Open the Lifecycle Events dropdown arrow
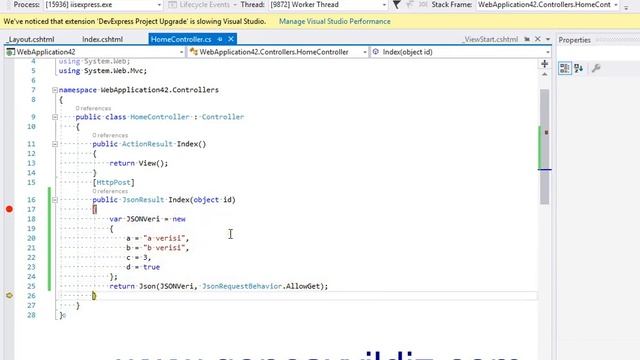Screen dimensions: 640x360 coord(235,5)
